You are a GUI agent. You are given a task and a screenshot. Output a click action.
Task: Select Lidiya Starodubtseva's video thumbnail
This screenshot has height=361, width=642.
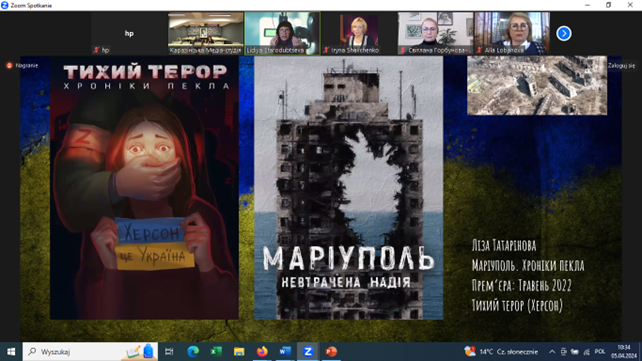point(282,33)
